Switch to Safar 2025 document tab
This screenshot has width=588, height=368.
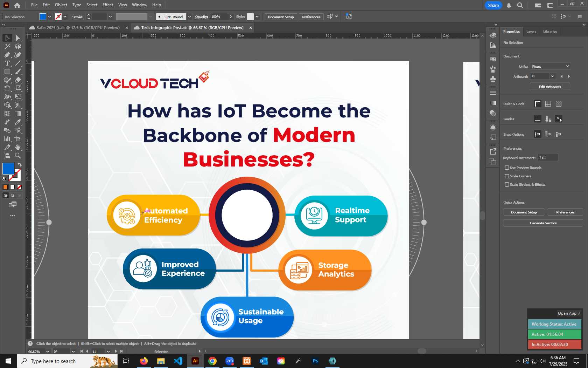[x=78, y=28]
